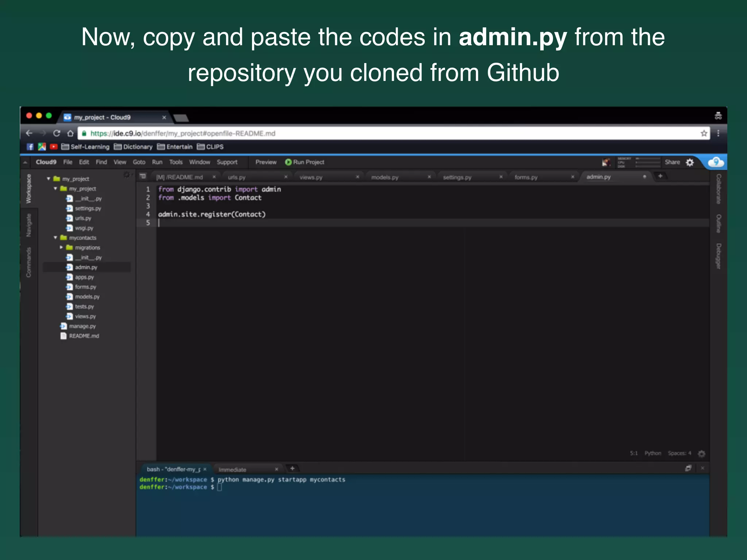
Task: Expand the migrations folder
Action: point(61,248)
